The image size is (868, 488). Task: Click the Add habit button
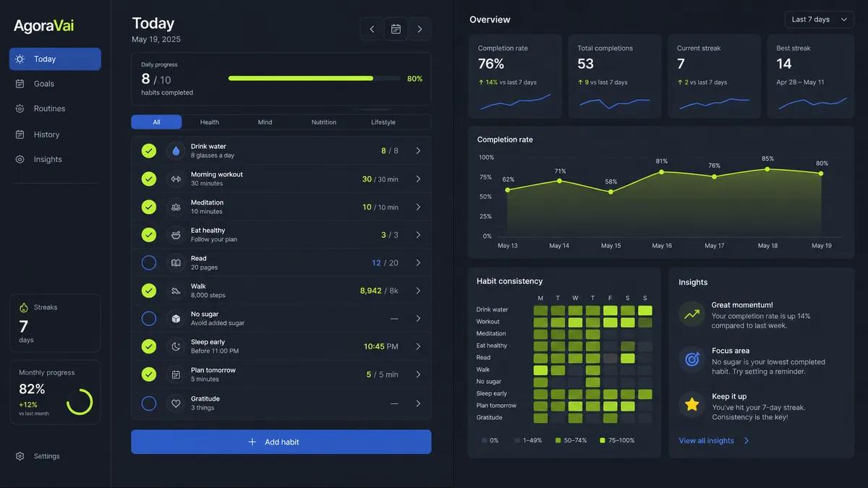(281, 442)
